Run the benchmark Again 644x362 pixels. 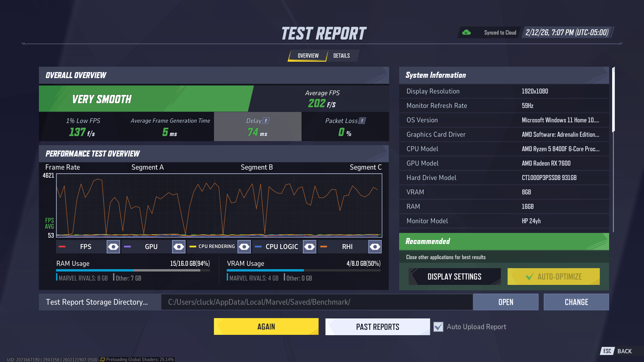pos(266,326)
